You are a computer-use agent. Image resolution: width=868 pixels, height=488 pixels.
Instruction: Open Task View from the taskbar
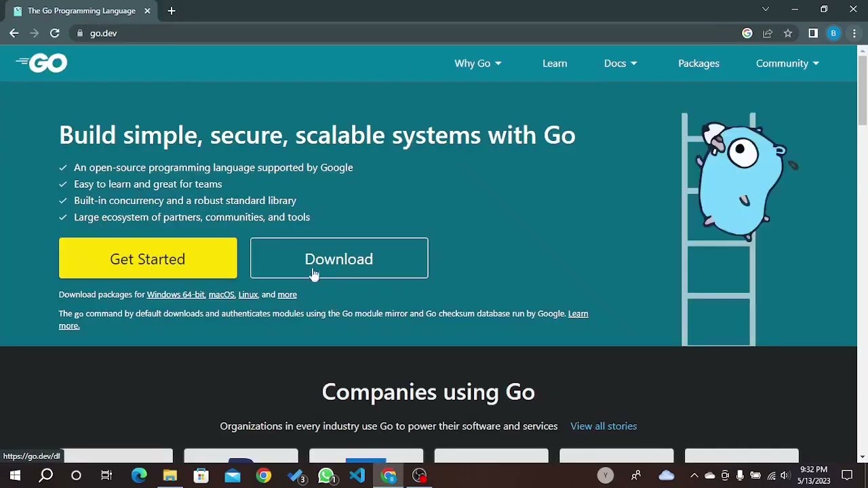(106, 476)
